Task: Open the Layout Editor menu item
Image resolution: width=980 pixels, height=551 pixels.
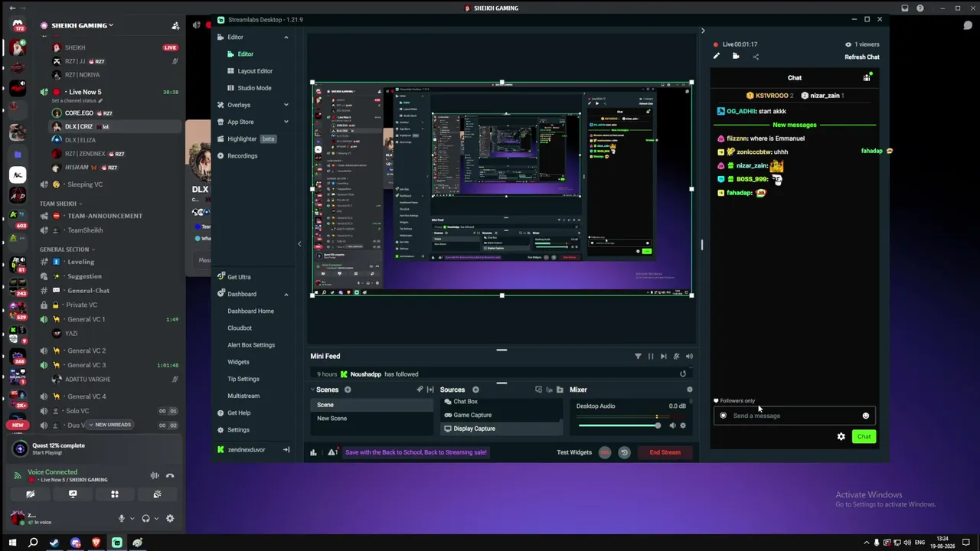Action: pos(254,71)
